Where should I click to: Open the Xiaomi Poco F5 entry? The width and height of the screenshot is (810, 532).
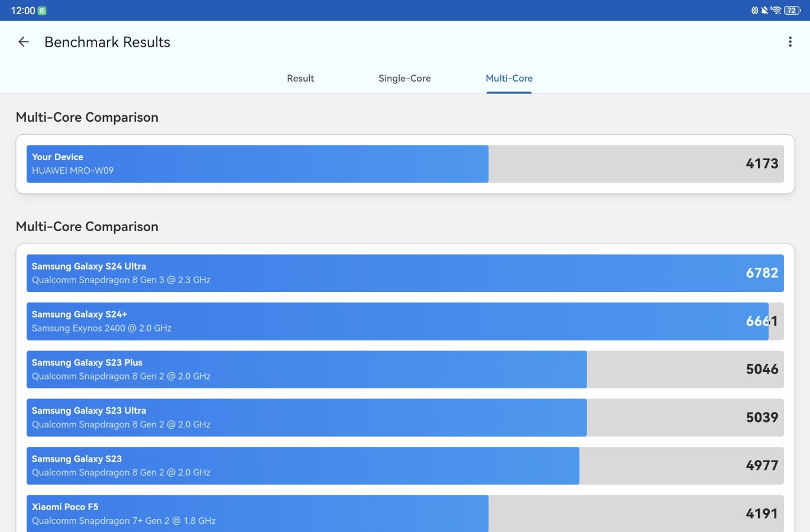coord(405,514)
